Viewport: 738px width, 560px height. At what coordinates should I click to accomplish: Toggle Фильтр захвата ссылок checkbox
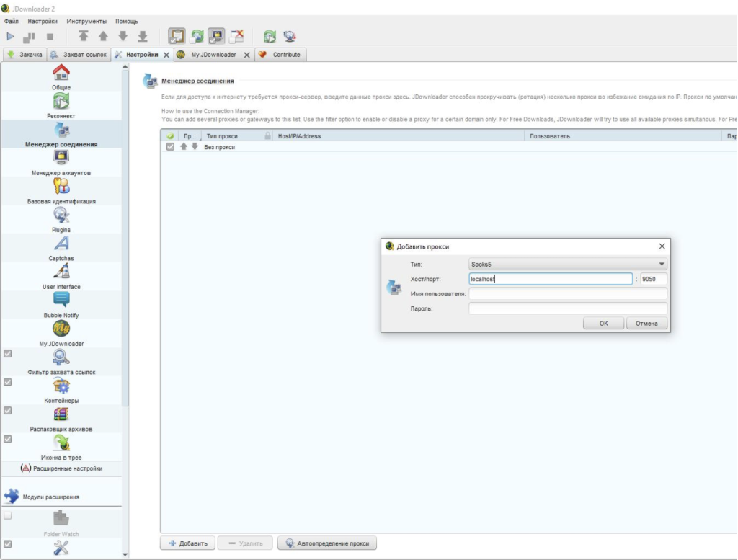(x=7, y=353)
